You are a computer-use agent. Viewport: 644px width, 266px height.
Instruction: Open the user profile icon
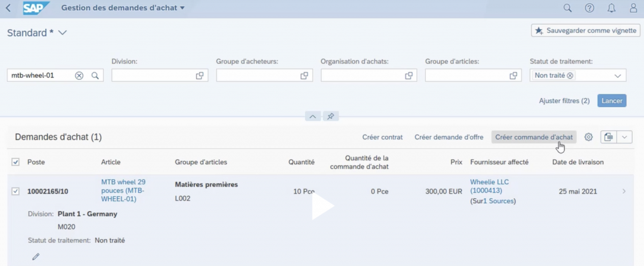(633, 8)
